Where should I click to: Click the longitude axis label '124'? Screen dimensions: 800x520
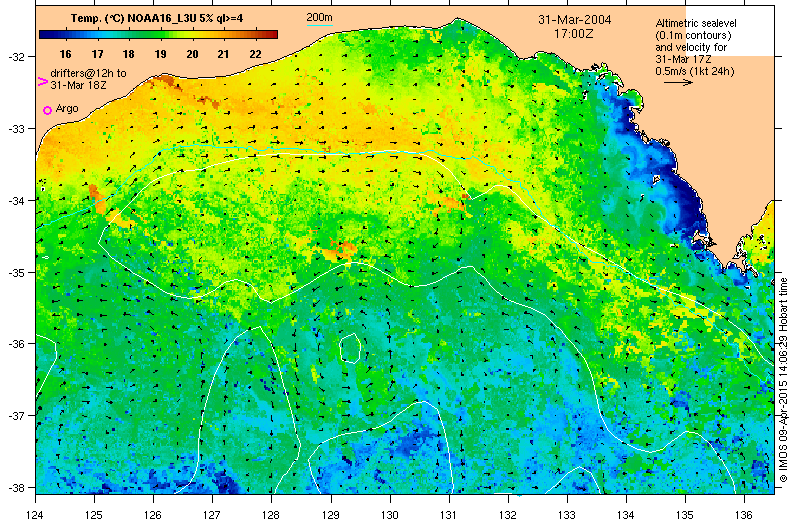point(35,514)
